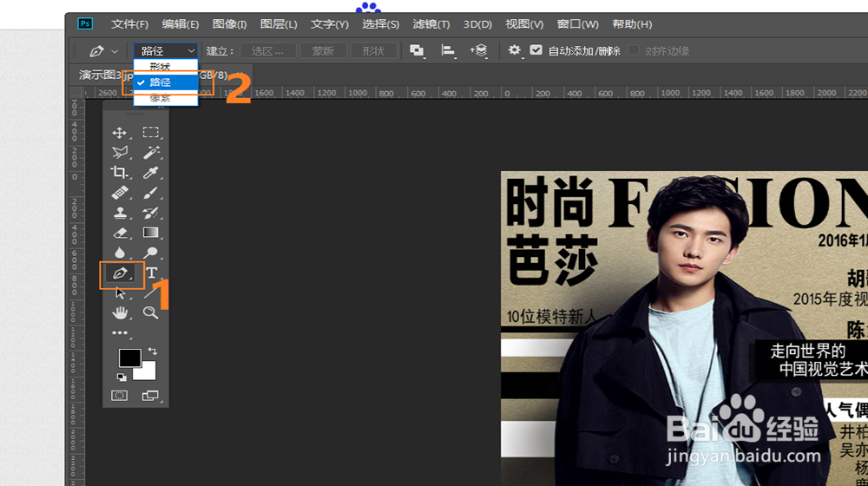The image size is (868, 486).
Task: Toggle 对齐边缘 checkbox
Action: pos(634,50)
